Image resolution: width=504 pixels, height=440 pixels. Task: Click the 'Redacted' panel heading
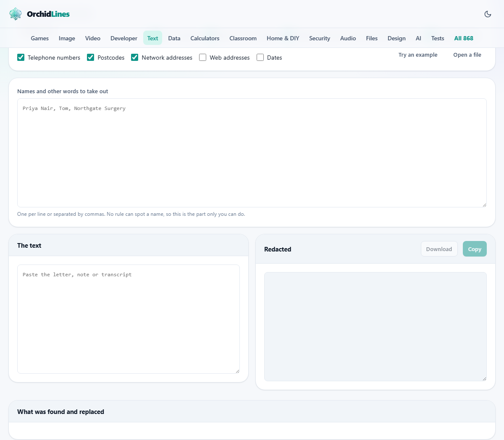point(278,249)
